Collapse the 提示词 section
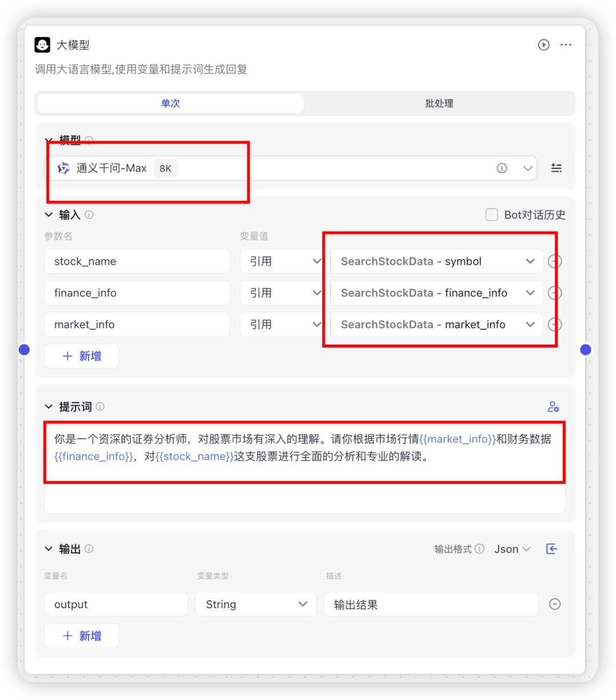The width and height of the screenshot is (616, 700). click(49, 406)
